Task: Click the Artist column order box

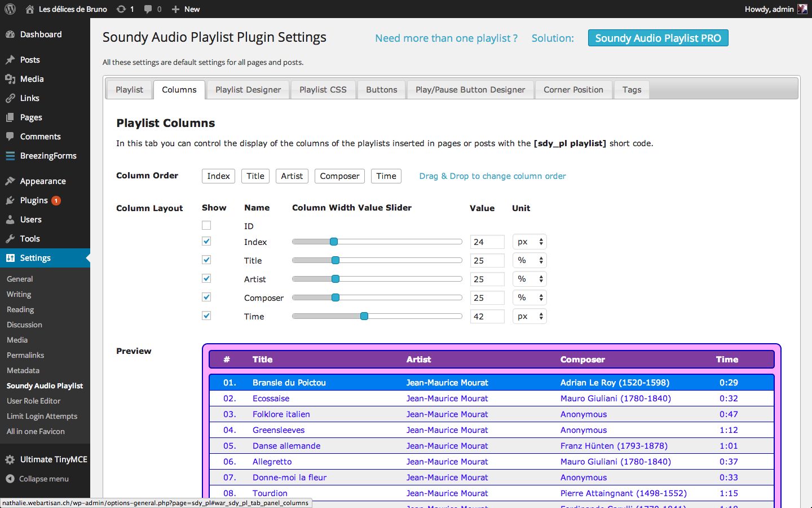Action: 292,176
